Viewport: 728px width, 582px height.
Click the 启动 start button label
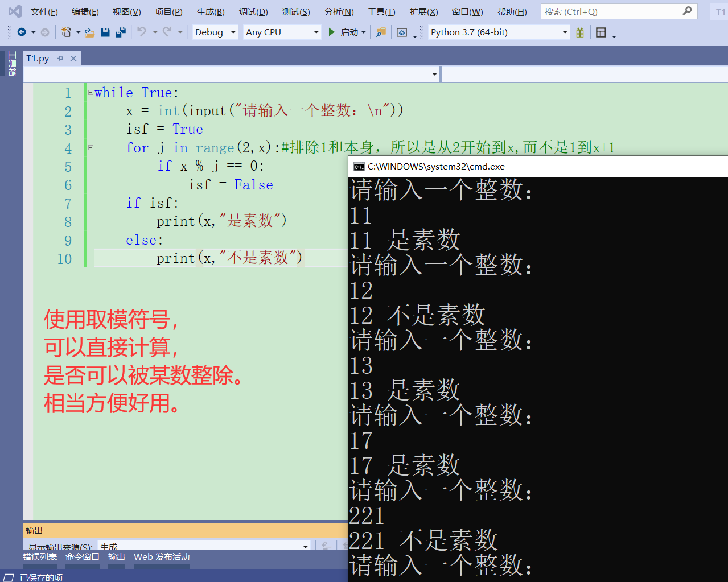(349, 32)
